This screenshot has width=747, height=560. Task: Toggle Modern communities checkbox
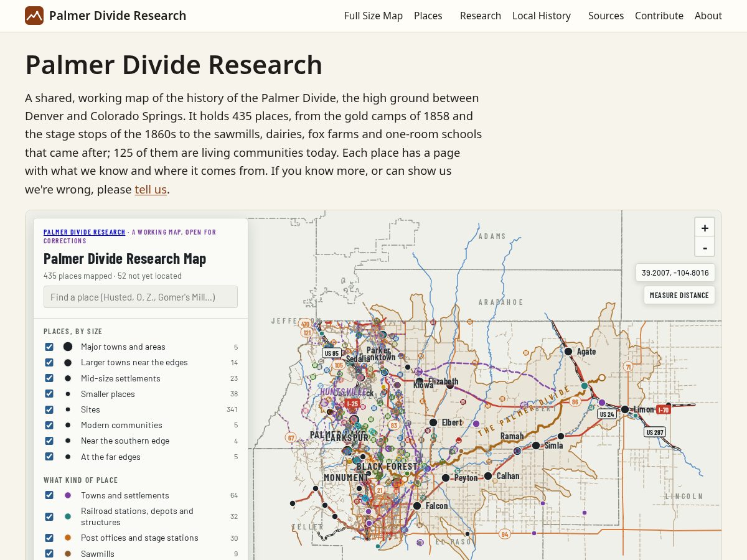[49, 425]
